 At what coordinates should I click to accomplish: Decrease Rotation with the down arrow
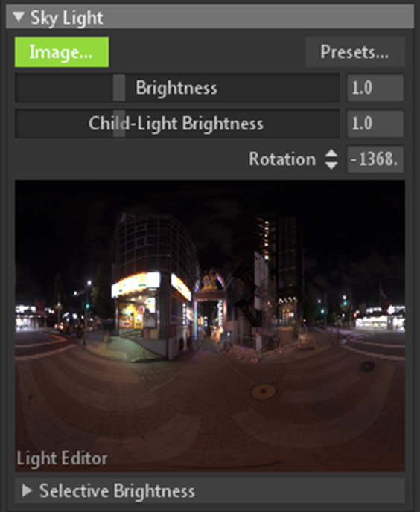[x=331, y=165]
